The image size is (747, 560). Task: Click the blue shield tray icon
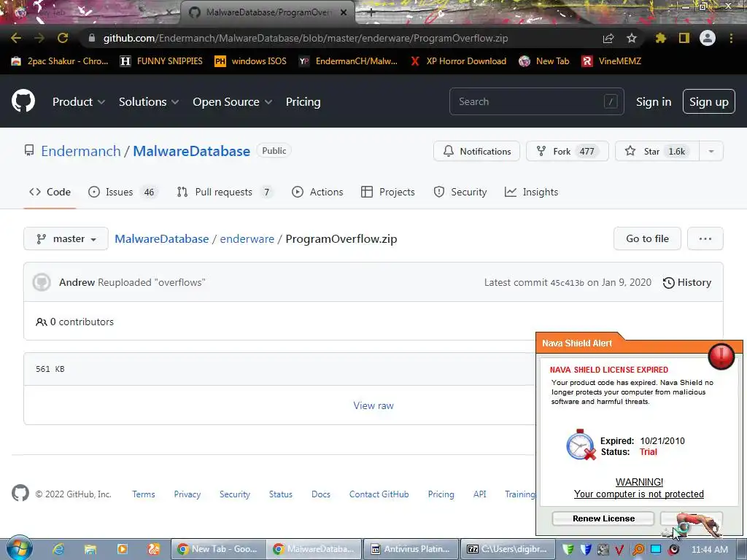click(x=586, y=550)
